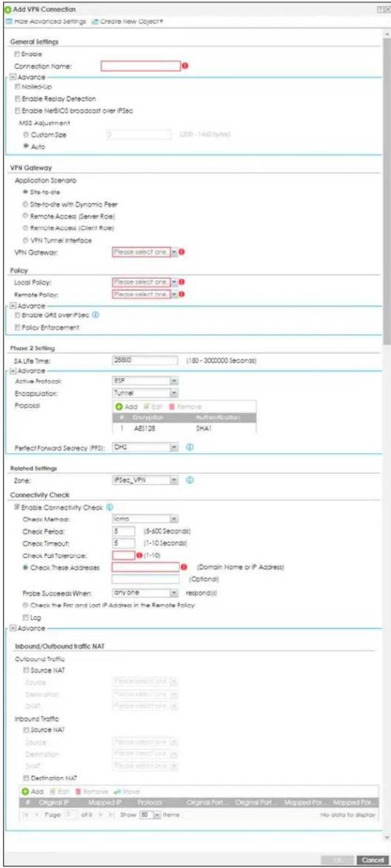The image size is (391, 868).
Task: Click Check Fail Tolerance error icon
Action: 141,554
